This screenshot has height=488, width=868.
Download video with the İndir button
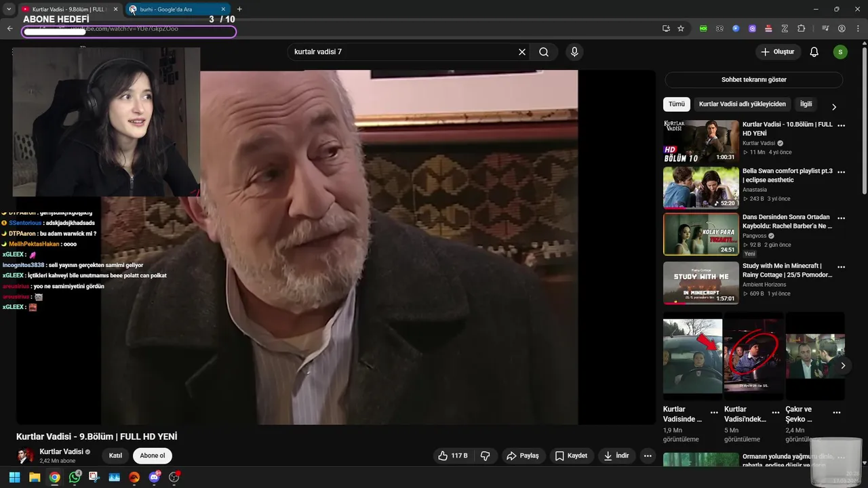(617, 455)
